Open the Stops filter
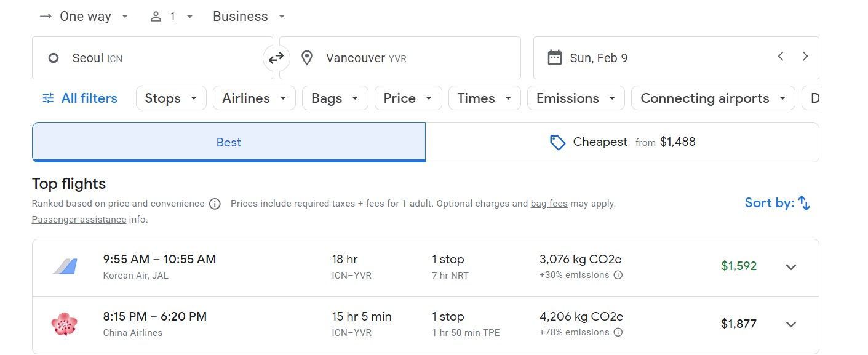868x355 pixels. click(171, 98)
